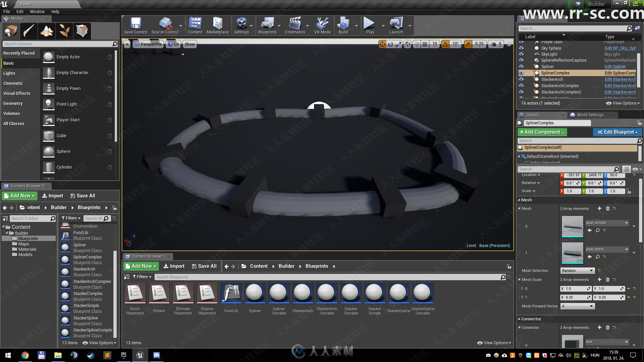This screenshot has width=644, height=362.
Task: Click the Source Control toolbar icon
Action: (x=164, y=25)
